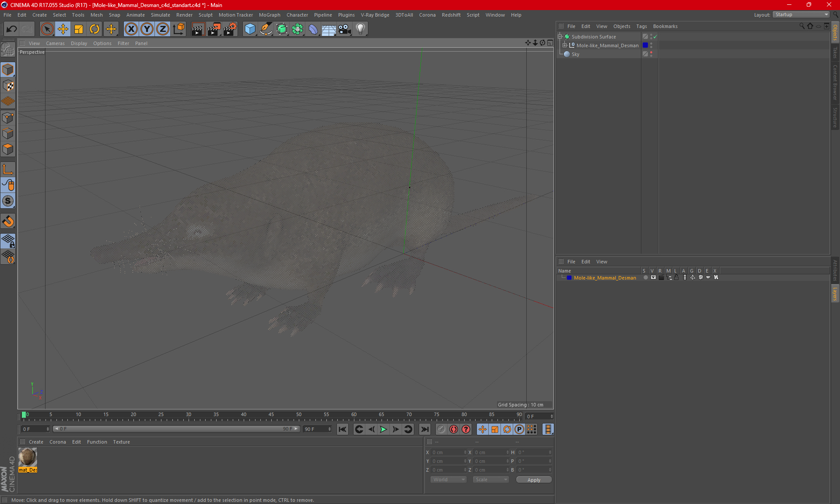Image resolution: width=840 pixels, height=504 pixels.
Task: Toggle Sky object visibility dots
Action: pos(651,54)
